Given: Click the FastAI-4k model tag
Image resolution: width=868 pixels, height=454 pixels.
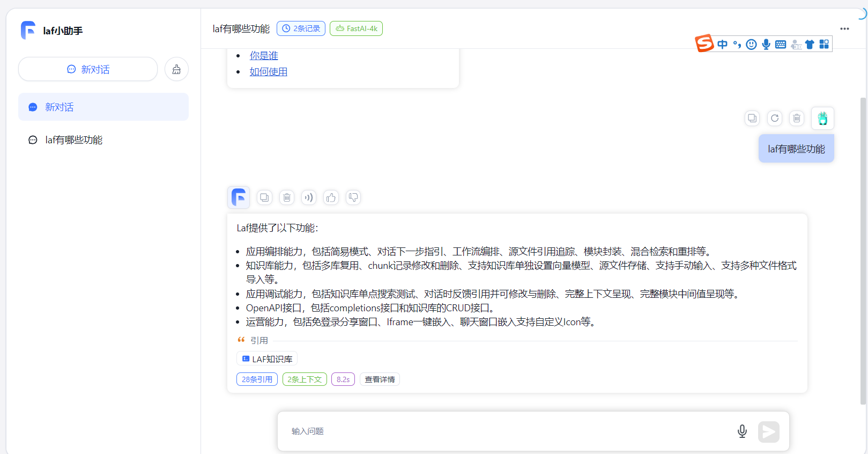Looking at the screenshot, I should pyautogui.click(x=356, y=28).
